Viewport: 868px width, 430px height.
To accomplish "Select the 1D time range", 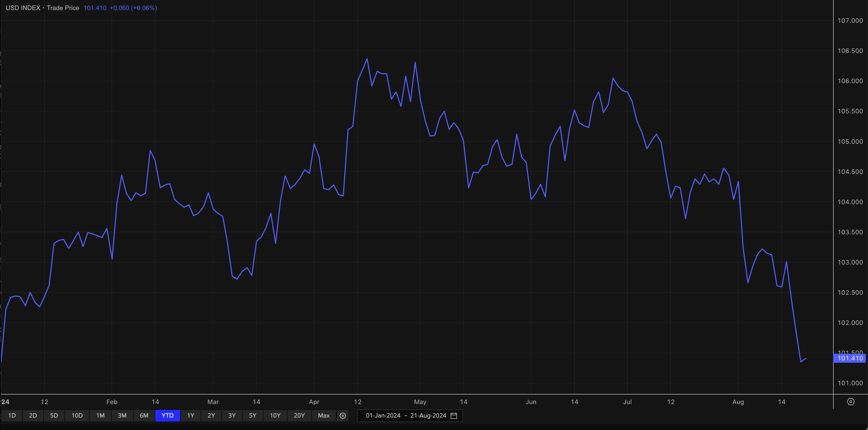I will (x=12, y=415).
